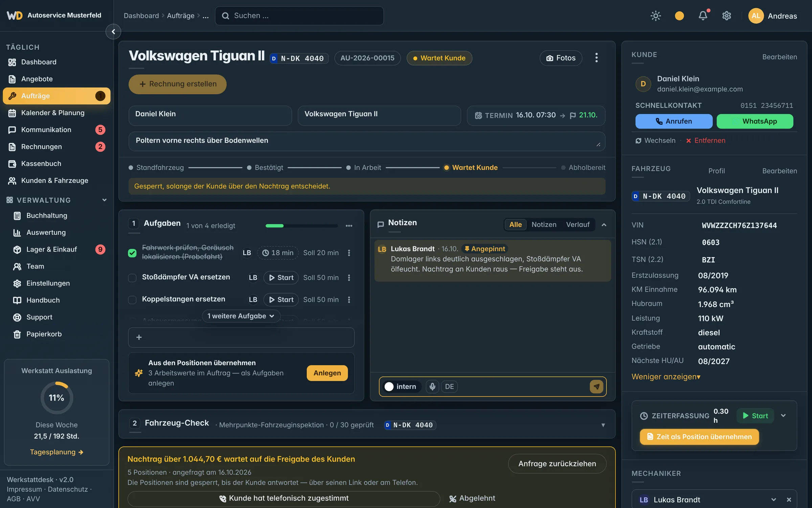This screenshot has width=812, height=508.
Task: Toggle the intern switch in the note input
Action: pos(389,386)
